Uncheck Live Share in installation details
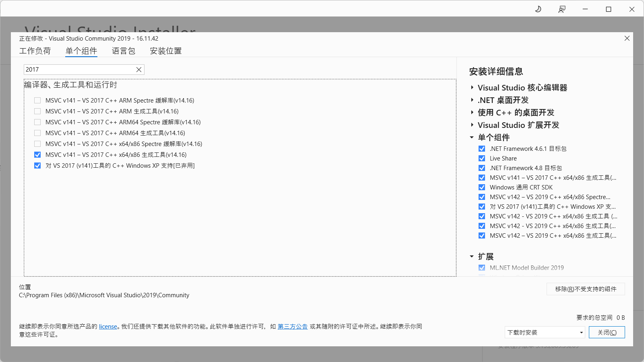Screen dimensions: 644x362 click(482, 158)
